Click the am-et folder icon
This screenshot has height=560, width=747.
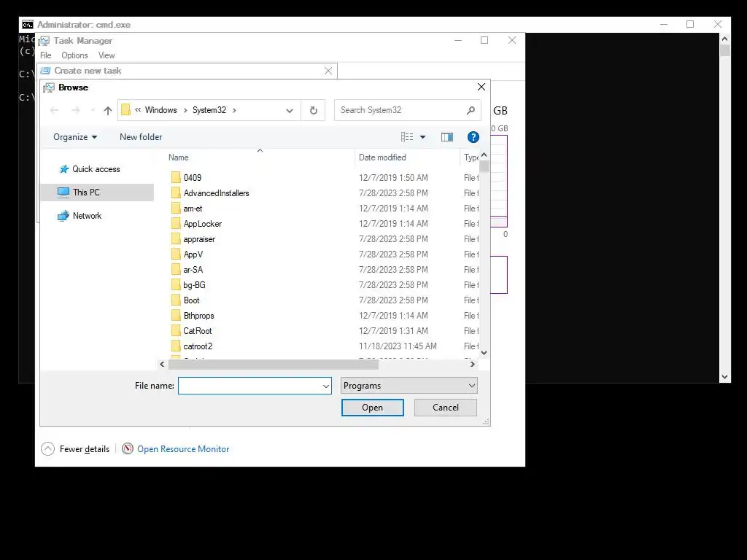(176, 208)
